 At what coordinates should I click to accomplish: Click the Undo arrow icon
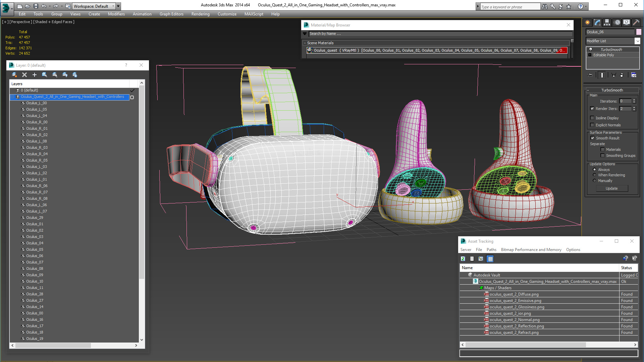tap(44, 6)
